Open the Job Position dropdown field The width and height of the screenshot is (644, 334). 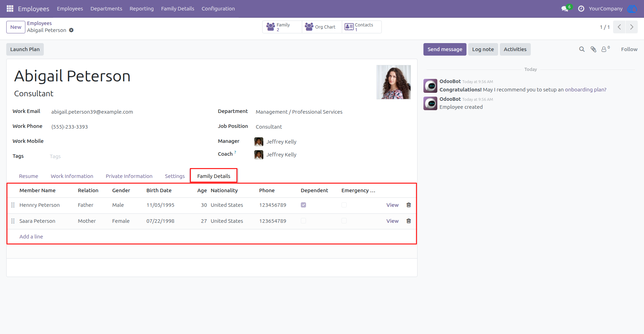pyautogui.click(x=332, y=127)
